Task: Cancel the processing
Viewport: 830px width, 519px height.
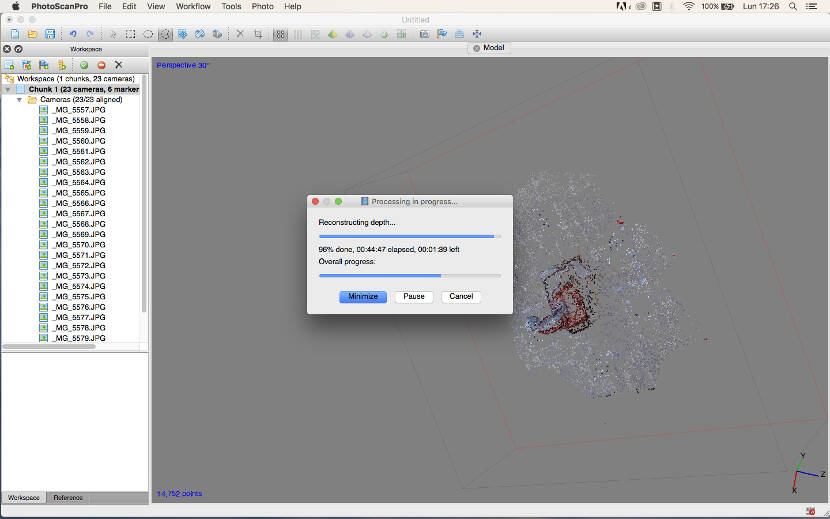Action: 461,297
